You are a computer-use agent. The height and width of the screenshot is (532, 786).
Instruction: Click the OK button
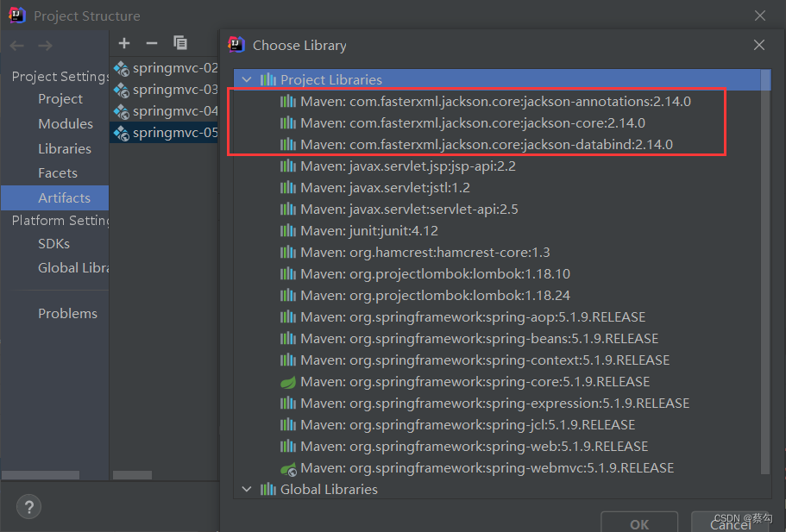(x=638, y=523)
